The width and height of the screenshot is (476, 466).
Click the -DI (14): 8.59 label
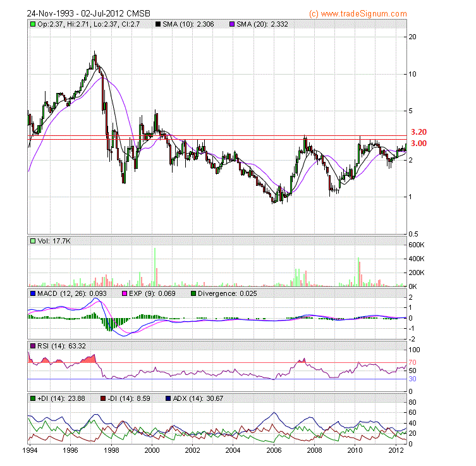click(x=129, y=398)
